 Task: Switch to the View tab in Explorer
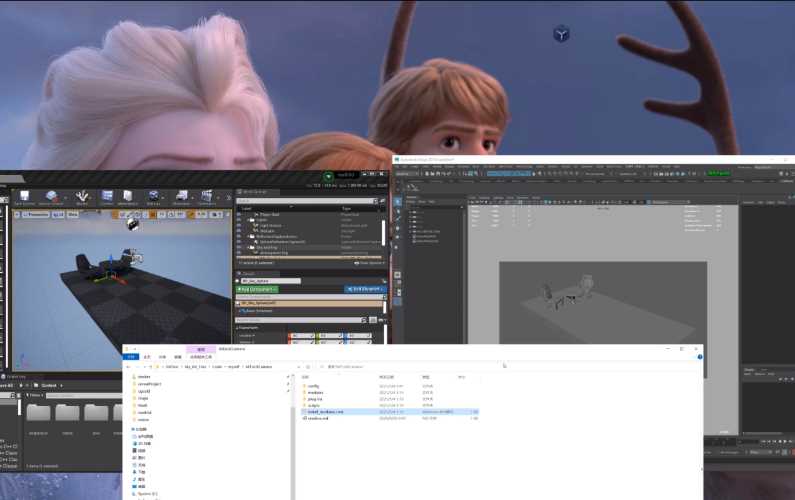click(x=177, y=357)
